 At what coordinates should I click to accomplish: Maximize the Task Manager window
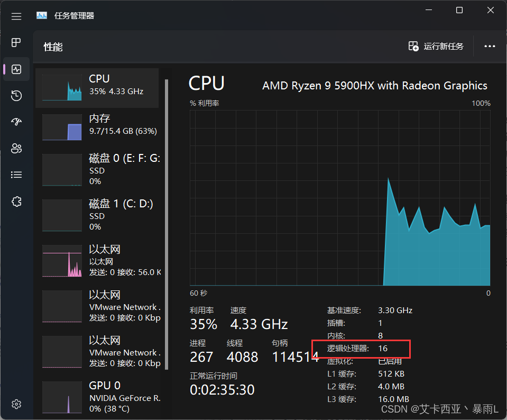[x=459, y=10]
